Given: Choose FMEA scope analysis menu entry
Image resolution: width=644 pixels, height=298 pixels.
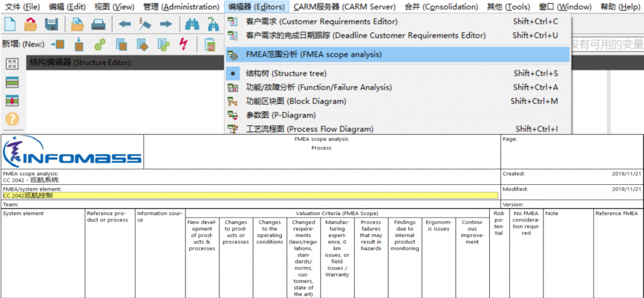Looking at the screenshot, I should pyautogui.click(x=313, y=55).
